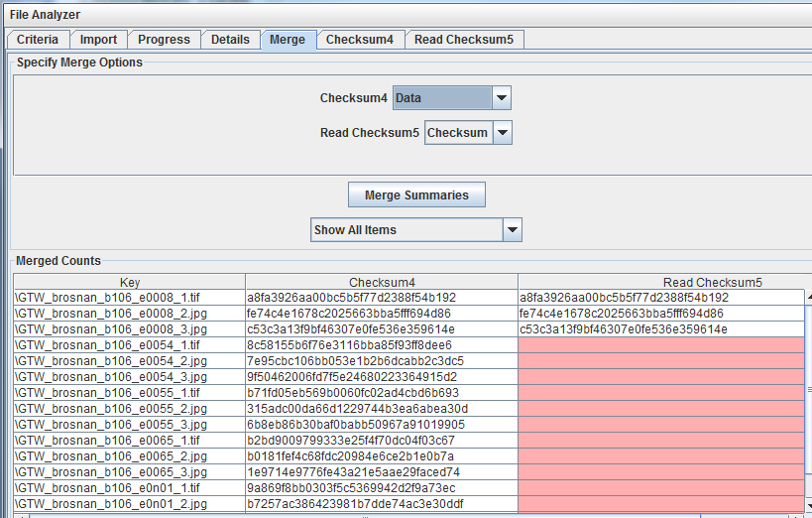Image resolution: width=812 pixels, height=518 pixels.
Task: Click empty pink cell for e0055_1.tif
Action: [660, 392]
